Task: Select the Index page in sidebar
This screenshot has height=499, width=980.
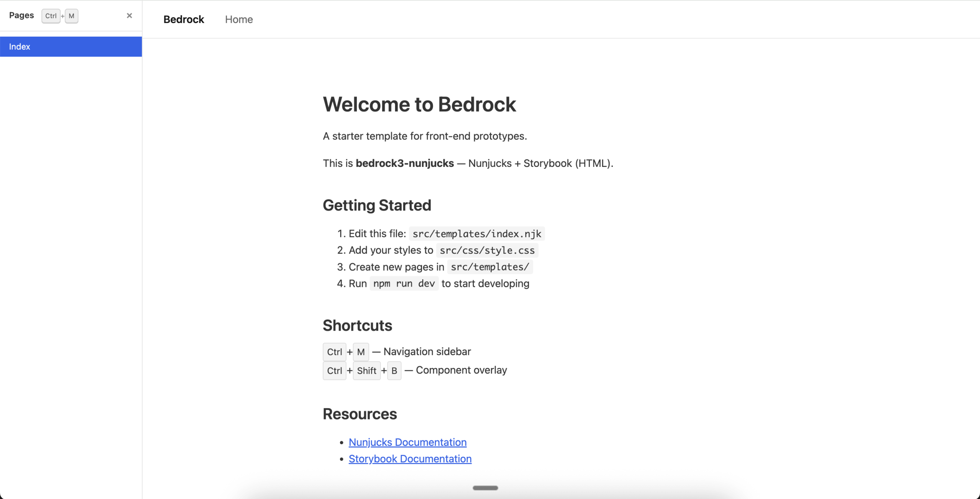Action: (71, 47)
